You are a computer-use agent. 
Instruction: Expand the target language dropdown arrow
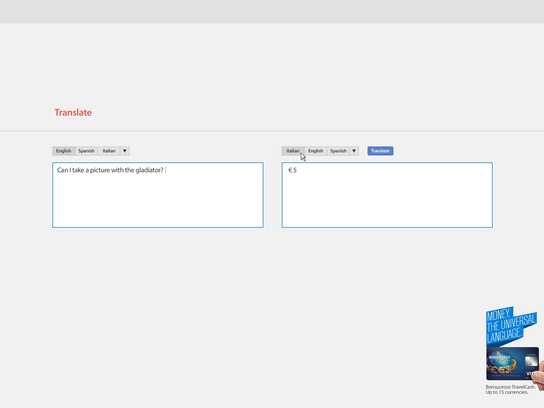pyautogui.click(x=354, y=151)
